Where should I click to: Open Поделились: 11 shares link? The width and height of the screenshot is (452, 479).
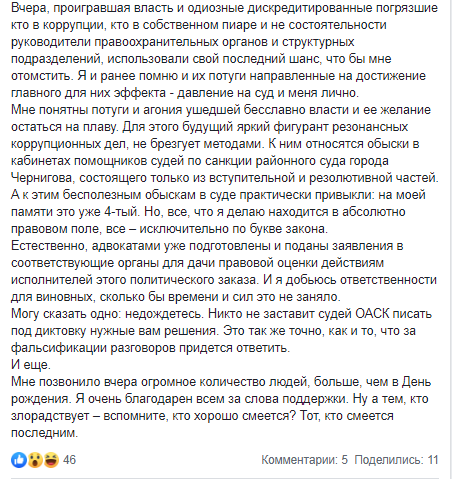396,460
